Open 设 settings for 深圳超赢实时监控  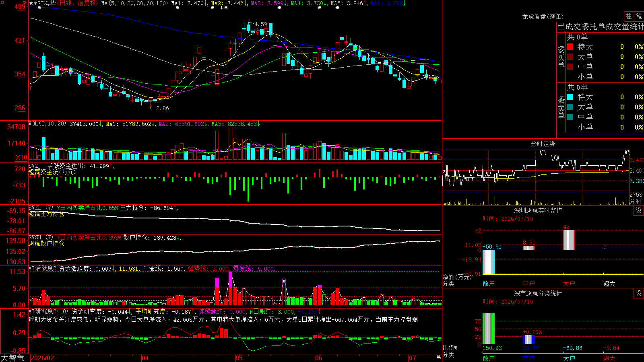pos(639,210)
